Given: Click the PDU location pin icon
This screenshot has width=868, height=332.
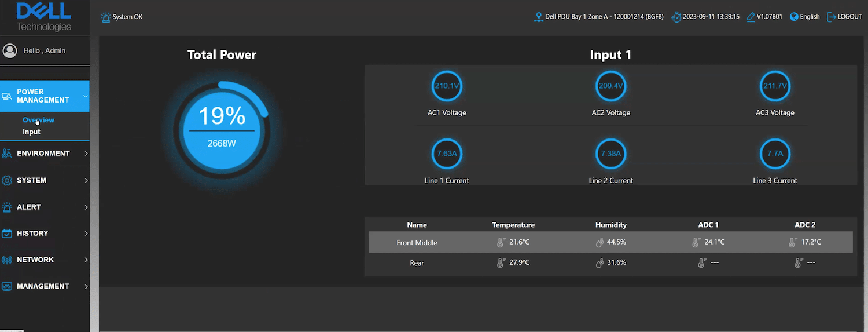Looking at the screenshot, I should coord(539,17).
